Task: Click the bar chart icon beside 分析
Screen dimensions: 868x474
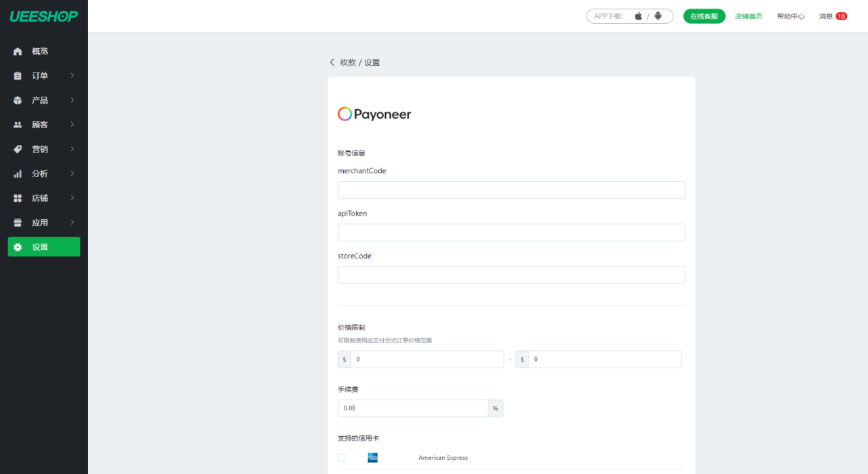Action: [x=18, y=174]
